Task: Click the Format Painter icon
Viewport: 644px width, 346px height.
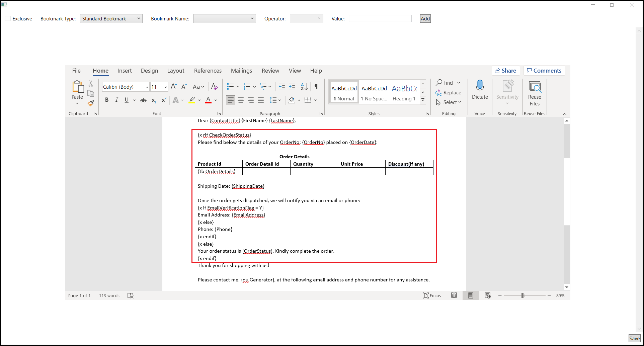Action: (x=91, y=103)
